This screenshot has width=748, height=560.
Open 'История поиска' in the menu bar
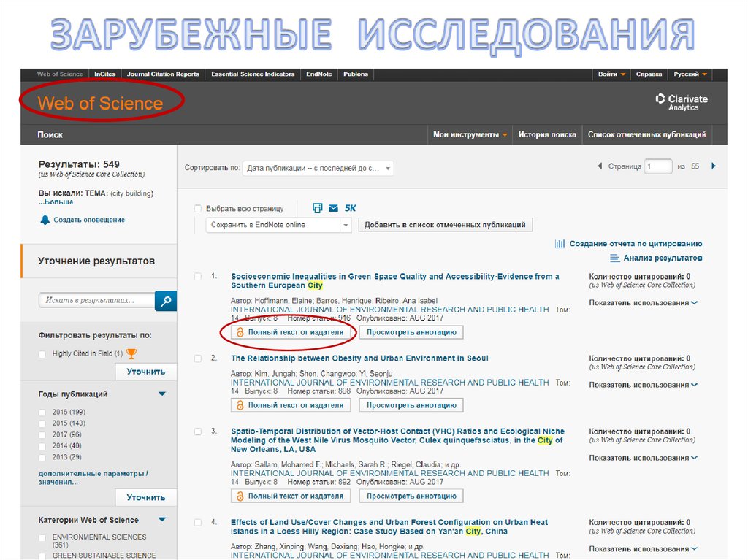[x=547, y=135]
